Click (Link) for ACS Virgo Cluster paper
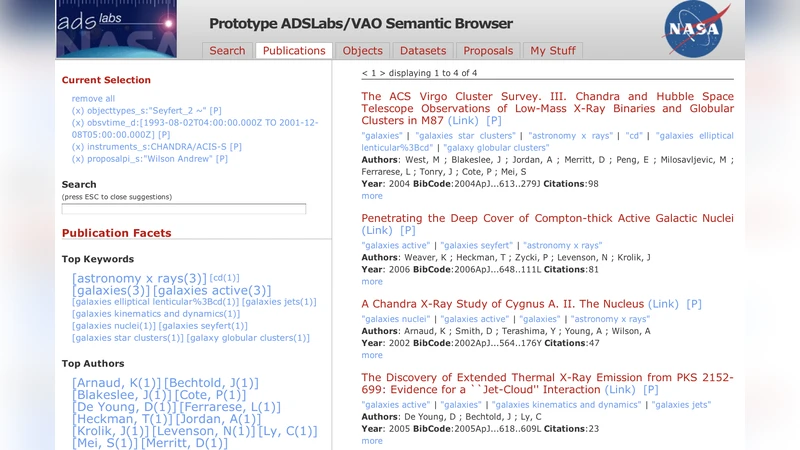The height and width of the screenshot is (450, 800). click(463, 121)
